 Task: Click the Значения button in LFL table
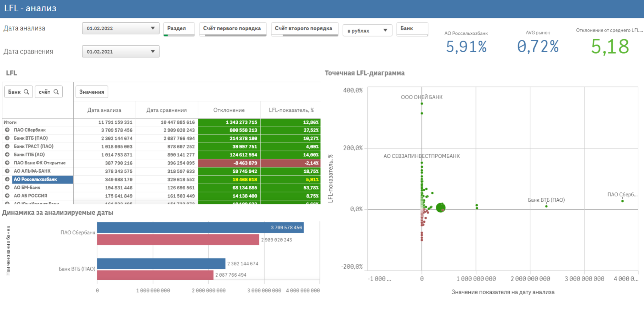(92, 92)
